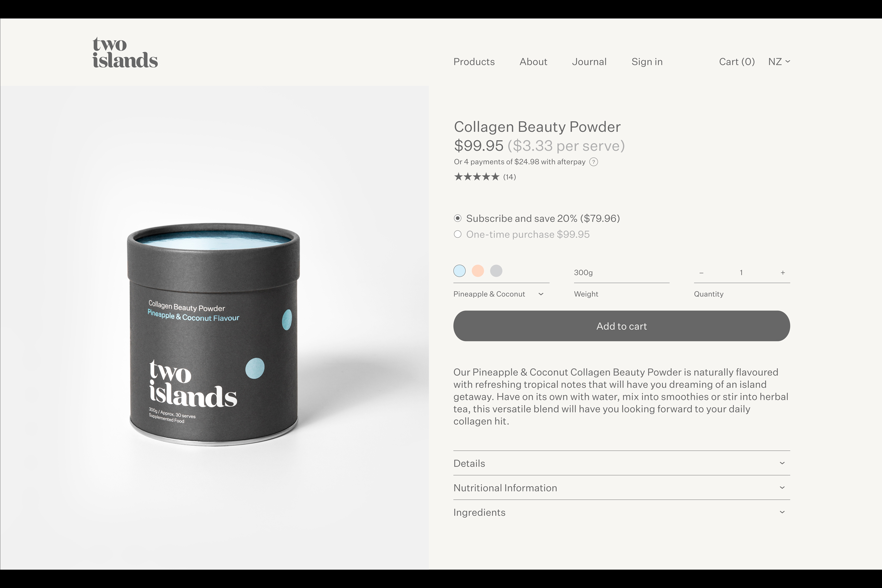Click the two islands logo
This screenshot has height=588, width=882.
coord(125,53)
